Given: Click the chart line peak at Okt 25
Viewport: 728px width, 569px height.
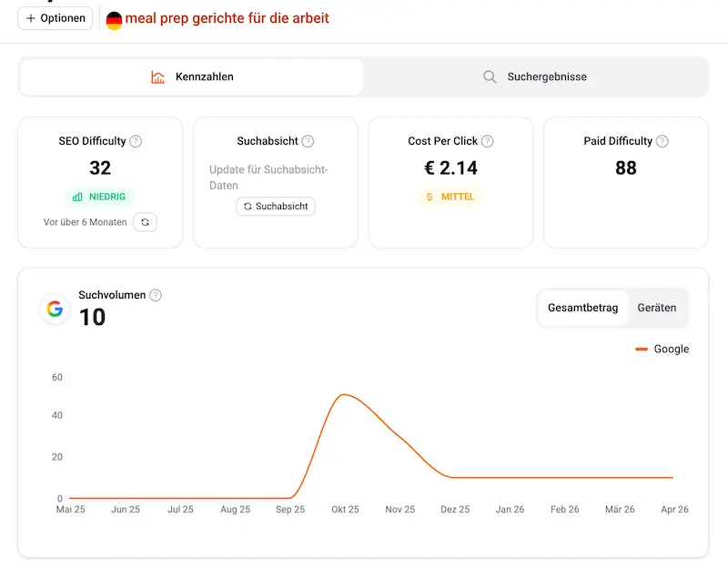Looking at the screenshot, I should pos(344,395).
